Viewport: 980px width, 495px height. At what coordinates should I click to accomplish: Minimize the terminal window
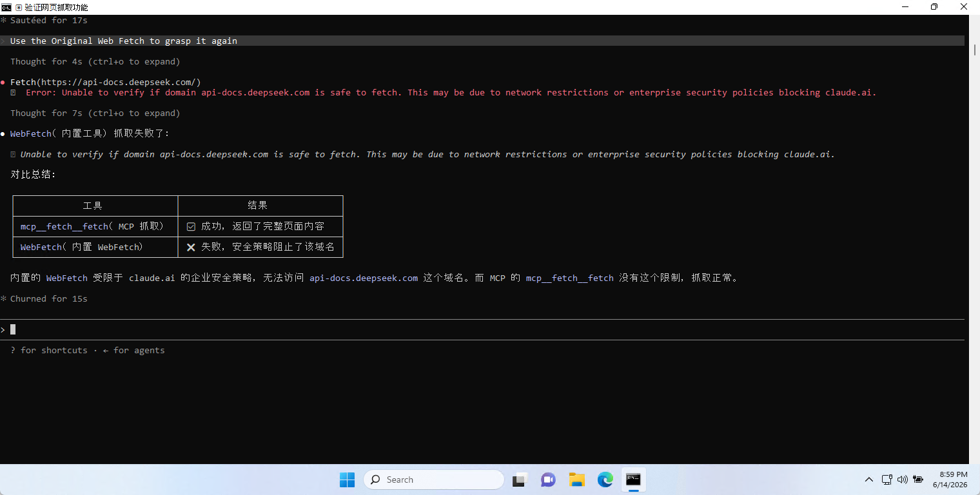point(905,7)
